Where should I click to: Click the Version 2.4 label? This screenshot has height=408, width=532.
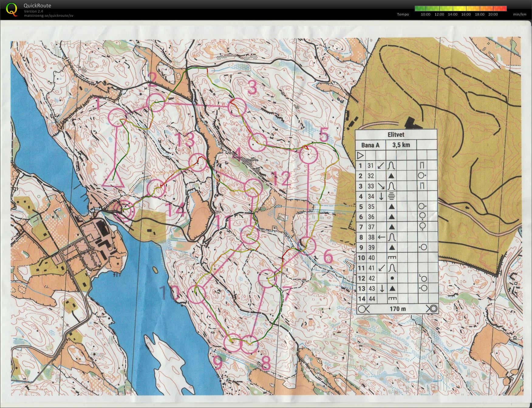pos(33,11)
